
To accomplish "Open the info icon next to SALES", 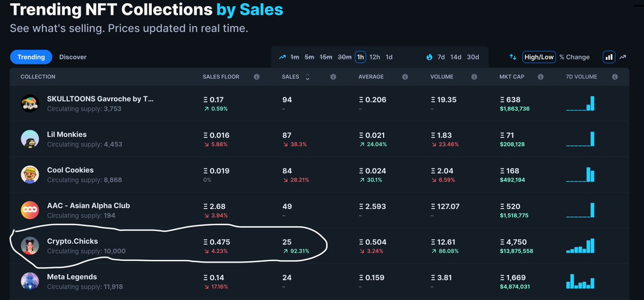I will 333,77.
